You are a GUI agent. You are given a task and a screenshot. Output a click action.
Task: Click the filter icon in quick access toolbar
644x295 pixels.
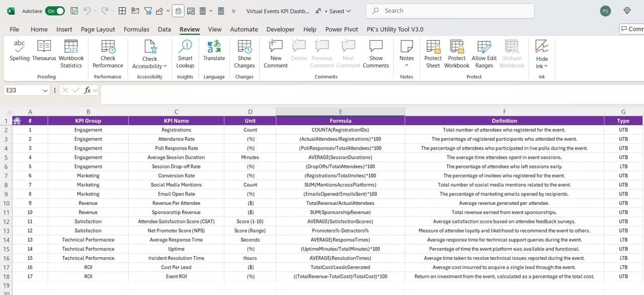(147, 11)
